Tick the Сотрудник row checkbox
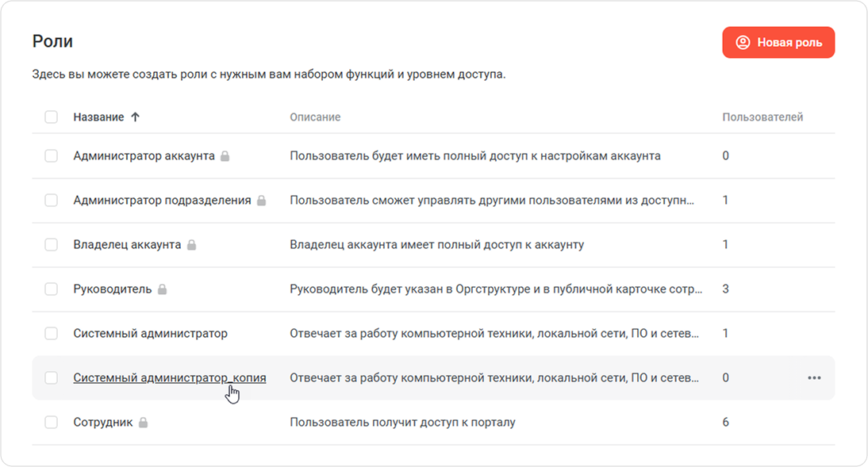This screenshot has width=868, height=467. [51, 422]
